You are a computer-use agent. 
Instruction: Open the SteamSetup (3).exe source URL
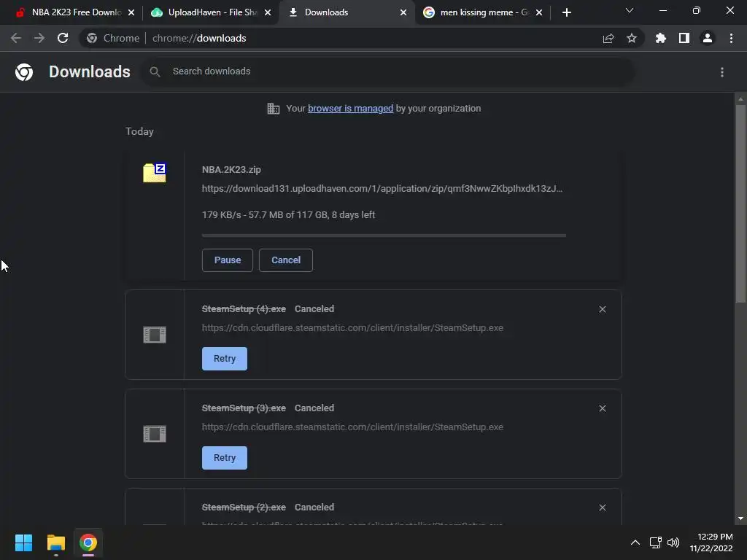point(352,427)
